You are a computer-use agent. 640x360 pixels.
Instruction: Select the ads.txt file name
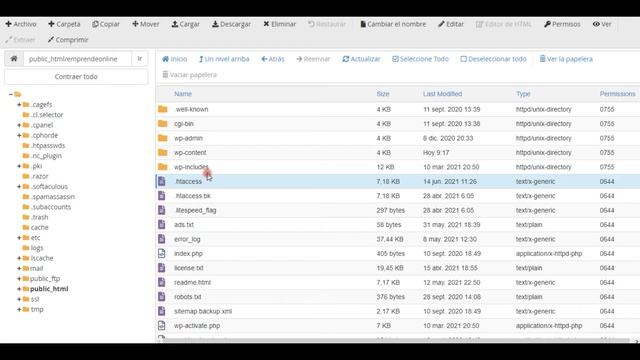tap(184, 225)
